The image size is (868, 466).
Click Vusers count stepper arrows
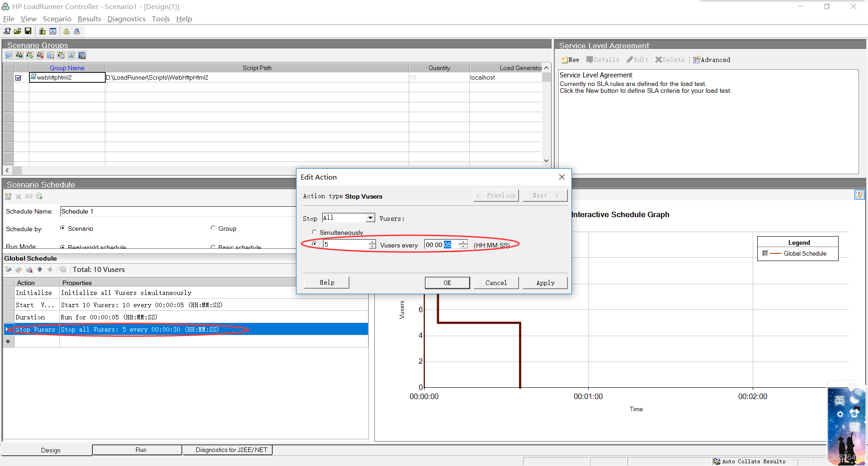[x=372, y=244]
